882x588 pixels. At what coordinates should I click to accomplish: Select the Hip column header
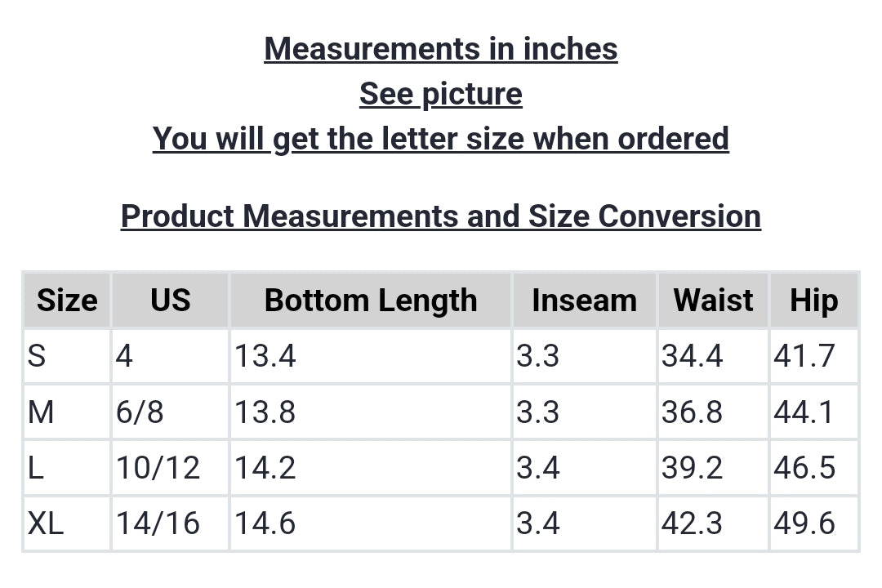point(813,301)
